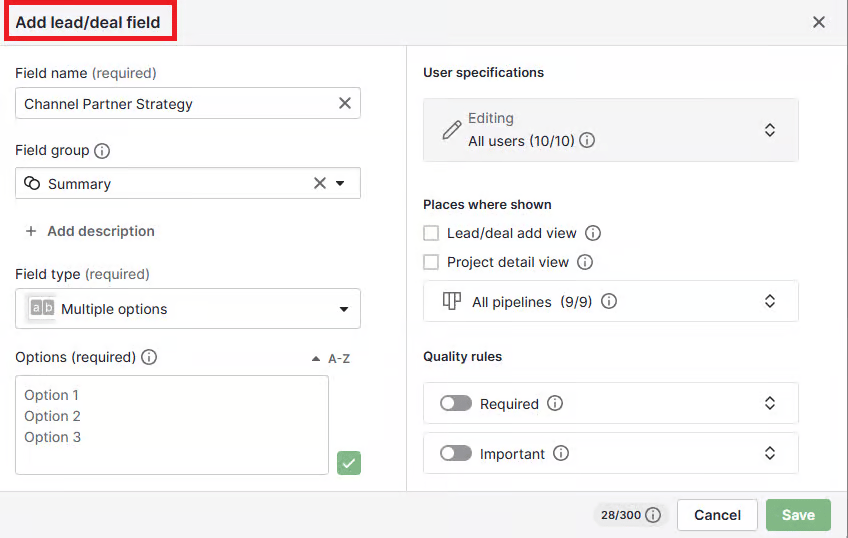The image size is (848, 538).
Task: Open the Field group dropdown arrow
Action: click(x=340, y=183)
